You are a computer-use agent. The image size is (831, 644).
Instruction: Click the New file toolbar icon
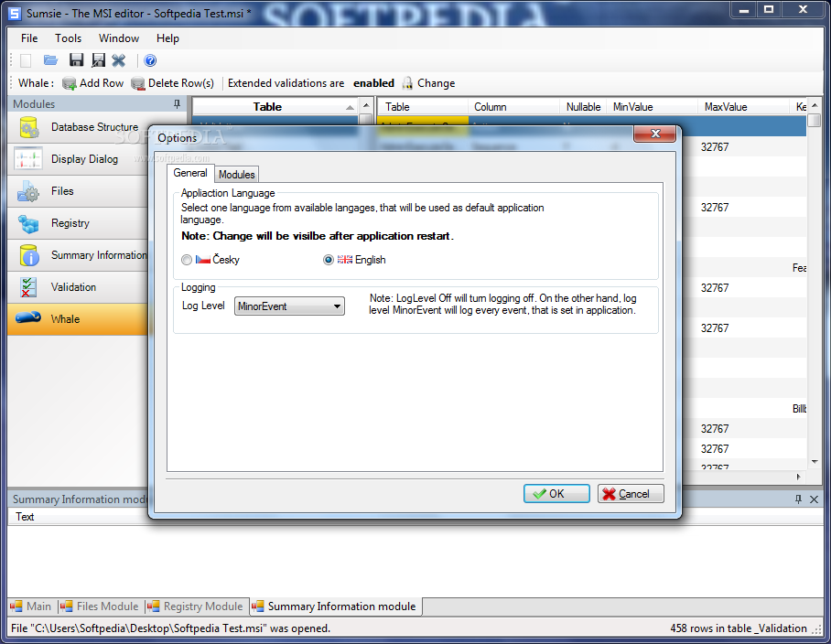[26, 60]
